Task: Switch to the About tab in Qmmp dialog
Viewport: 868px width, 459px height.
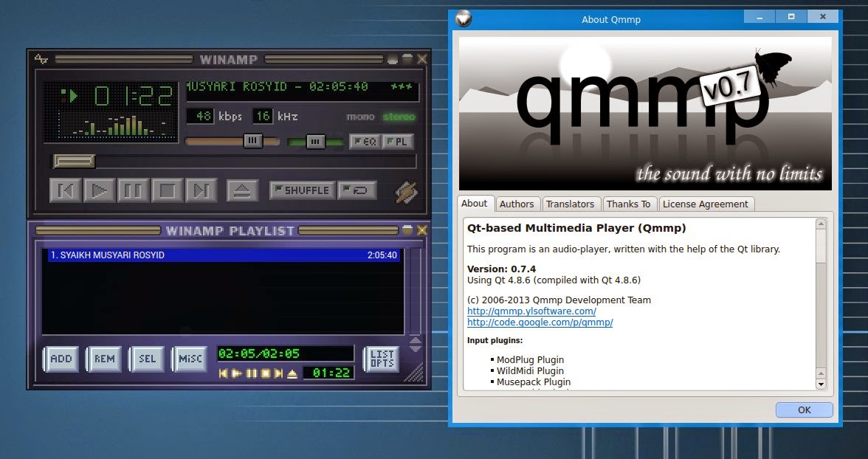Action: coord(475,203)
